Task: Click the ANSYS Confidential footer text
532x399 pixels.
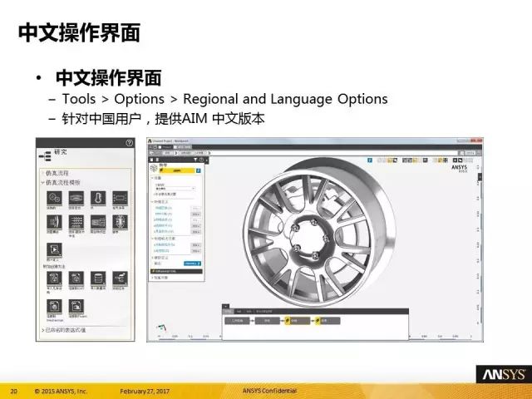Action: click(x=269, y=391)
